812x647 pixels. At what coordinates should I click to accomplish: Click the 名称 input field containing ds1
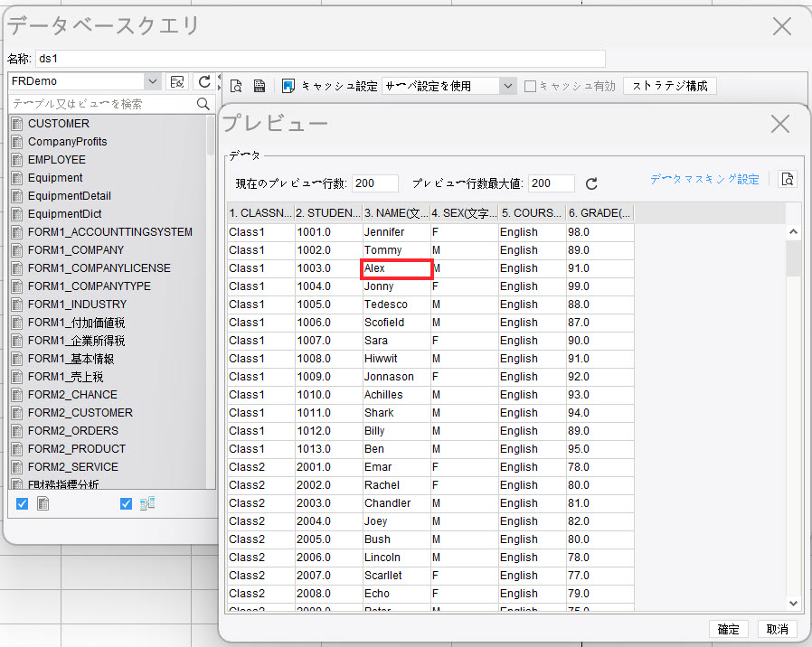tap(320, 59)
